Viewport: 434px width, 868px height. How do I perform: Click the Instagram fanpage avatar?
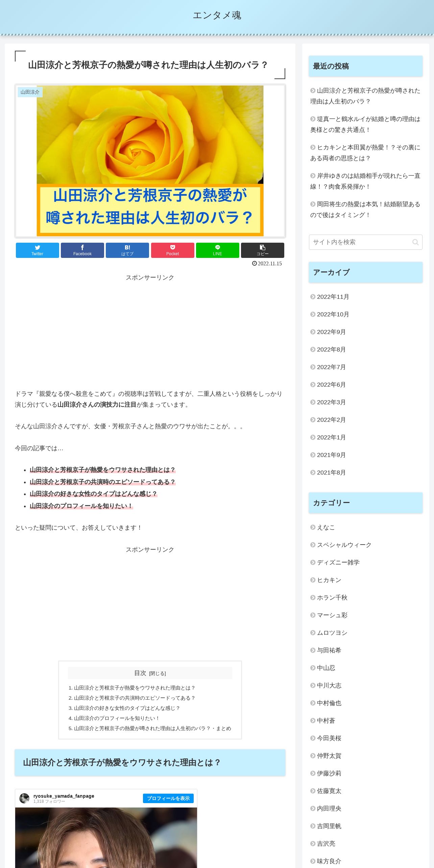click(x=24, y=798)
